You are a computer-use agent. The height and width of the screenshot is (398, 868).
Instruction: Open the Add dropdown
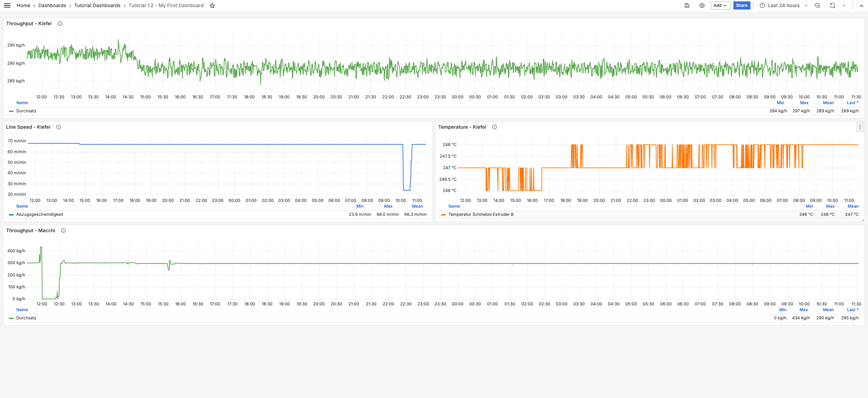[720, 5]
